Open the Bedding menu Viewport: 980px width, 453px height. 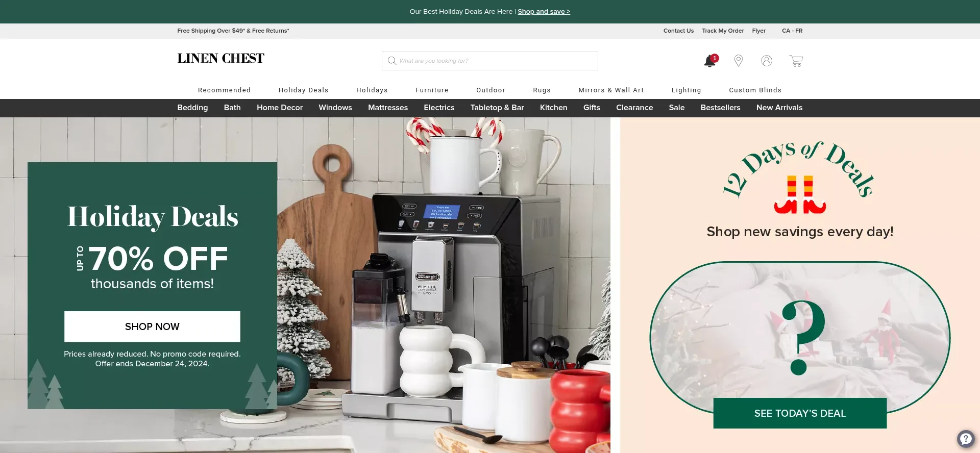click(192, 108)
